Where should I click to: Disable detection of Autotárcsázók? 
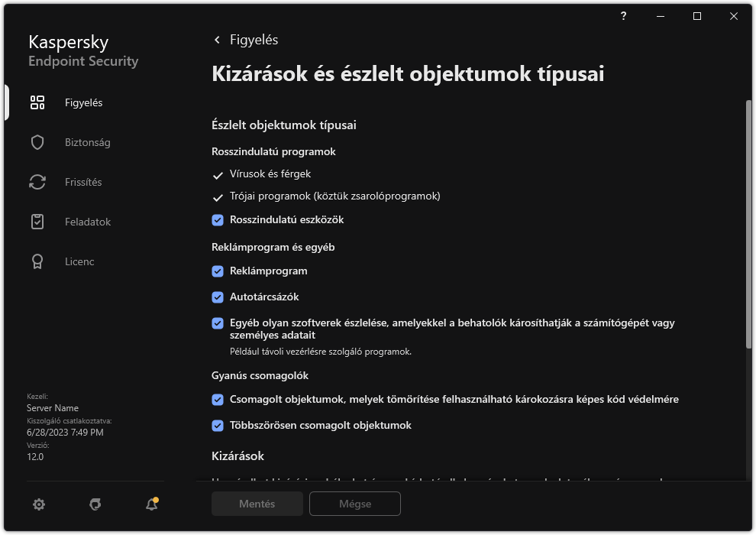(218, 297)
